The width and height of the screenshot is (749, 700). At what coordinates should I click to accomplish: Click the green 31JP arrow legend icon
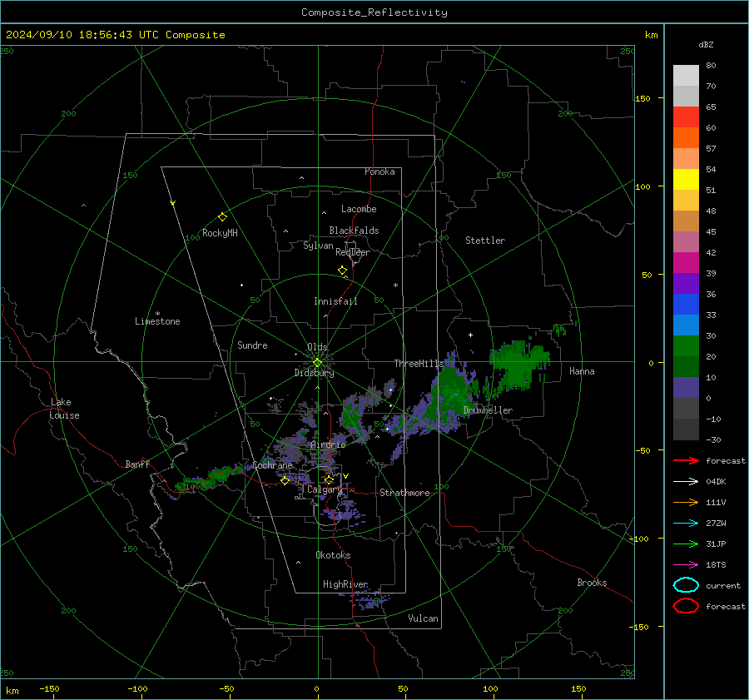pos(686,544)
